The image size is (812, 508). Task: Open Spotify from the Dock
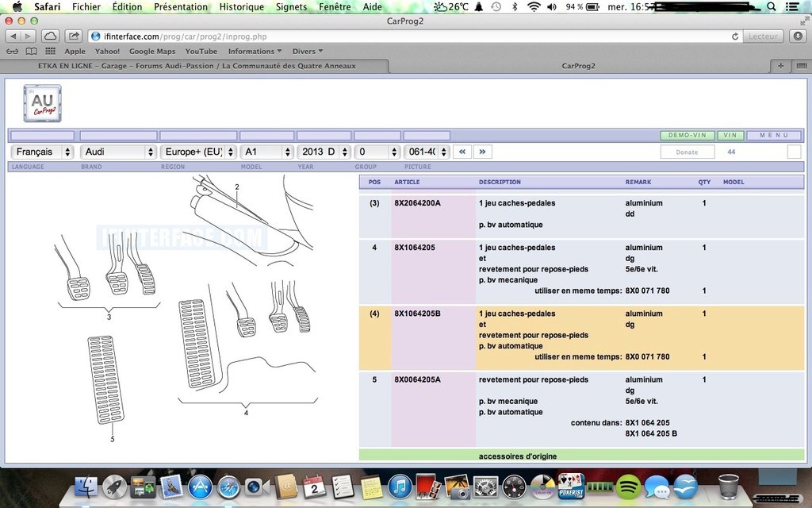tap(629, 486)
